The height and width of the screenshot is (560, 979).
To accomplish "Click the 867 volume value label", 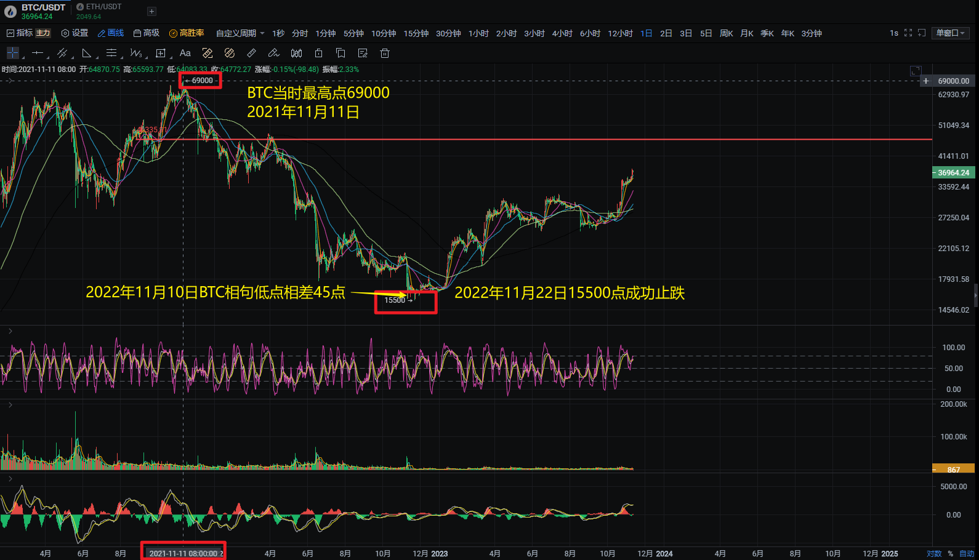I will point(954,469).
